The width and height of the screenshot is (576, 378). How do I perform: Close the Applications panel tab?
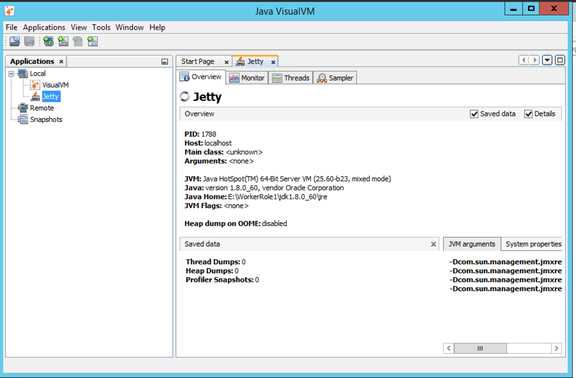pyautogui.click(x=61, y=62)
